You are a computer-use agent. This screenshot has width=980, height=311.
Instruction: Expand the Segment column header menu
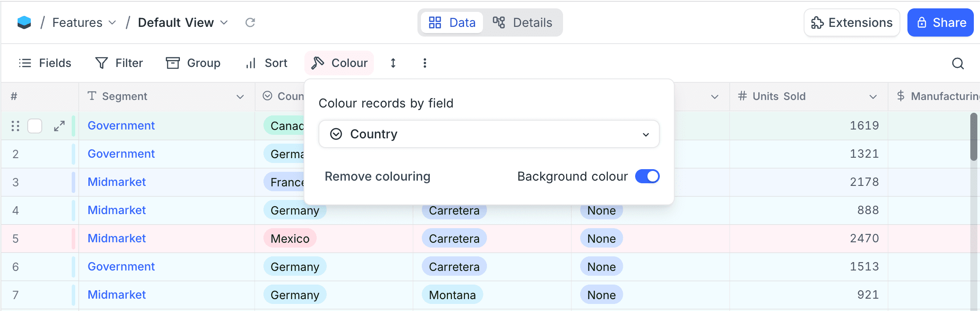[x=240, y=96]
